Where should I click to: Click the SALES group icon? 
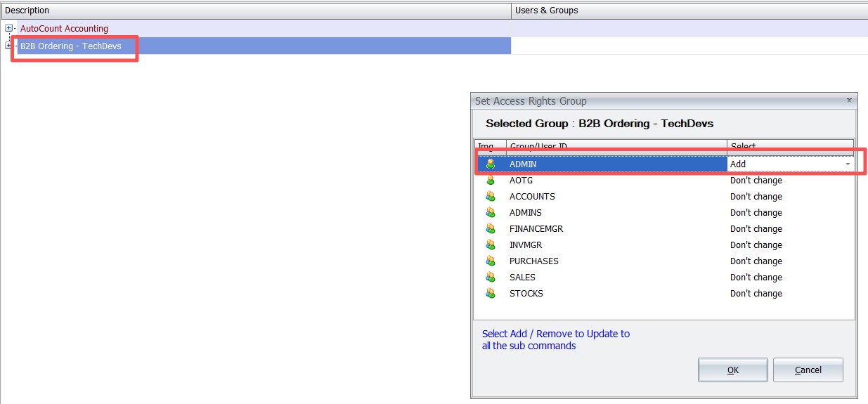click(491, 277)
